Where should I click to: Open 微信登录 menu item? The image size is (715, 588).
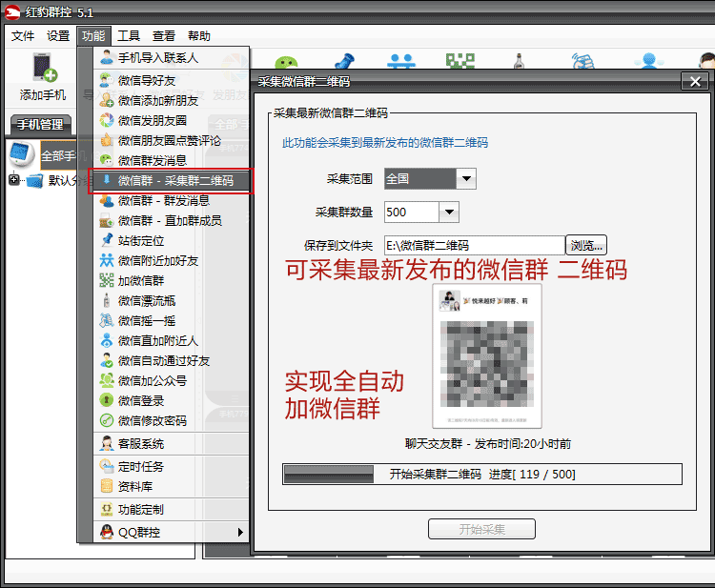pyautogui.click(x=172, y=401)
